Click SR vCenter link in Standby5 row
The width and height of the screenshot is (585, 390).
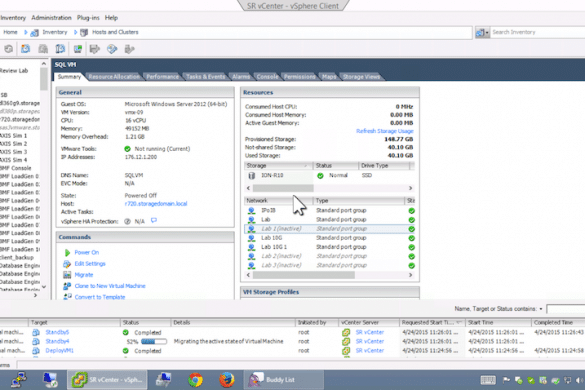tap(369, 332)
